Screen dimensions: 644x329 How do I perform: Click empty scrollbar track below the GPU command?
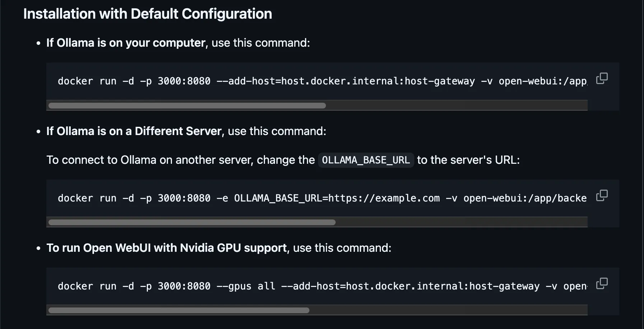point(449,310)
